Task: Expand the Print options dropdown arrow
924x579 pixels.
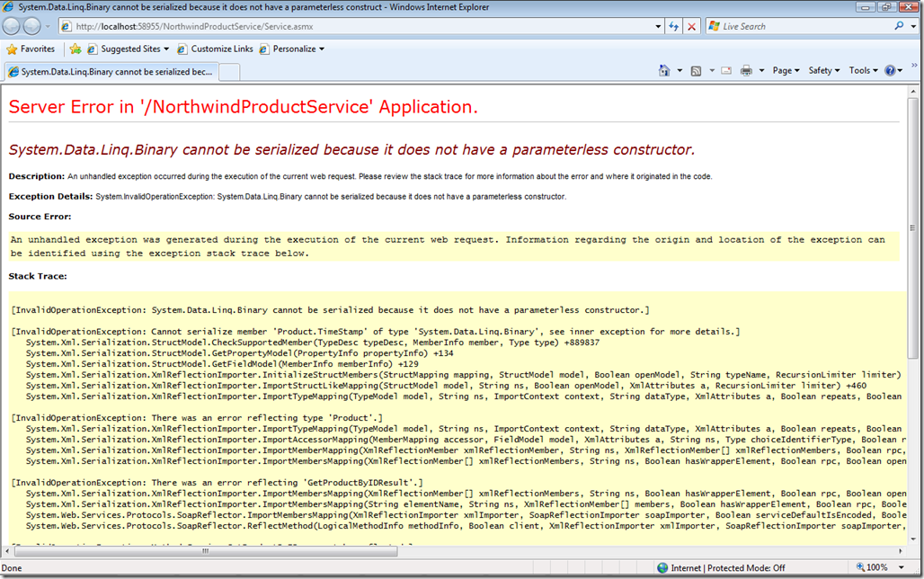Action: pyautogui.click(x=761, y=71)
